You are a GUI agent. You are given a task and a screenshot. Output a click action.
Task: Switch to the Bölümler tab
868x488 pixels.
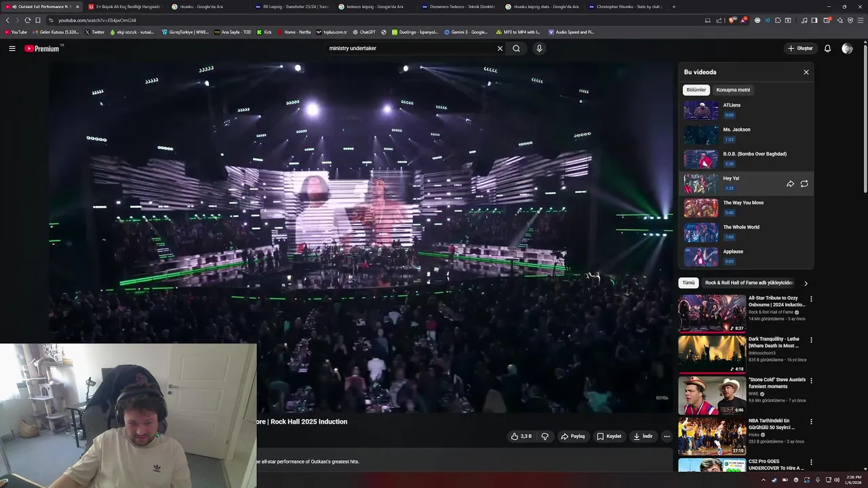696,89
